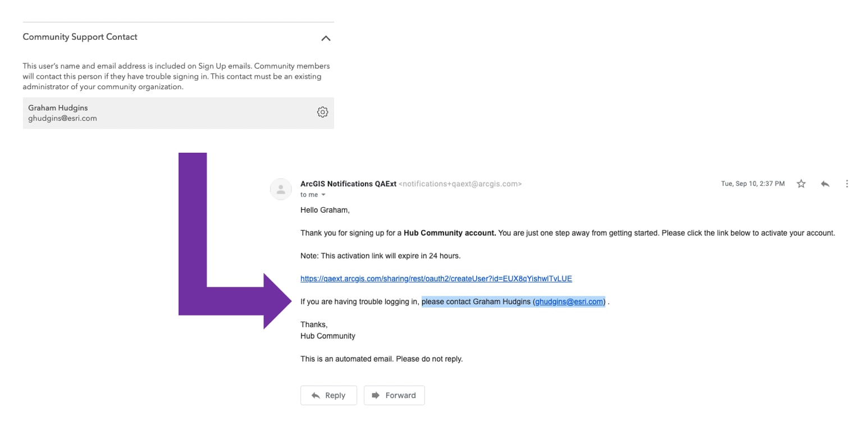Open the gear settings on Graham Hudgins card

coord(323,112)
